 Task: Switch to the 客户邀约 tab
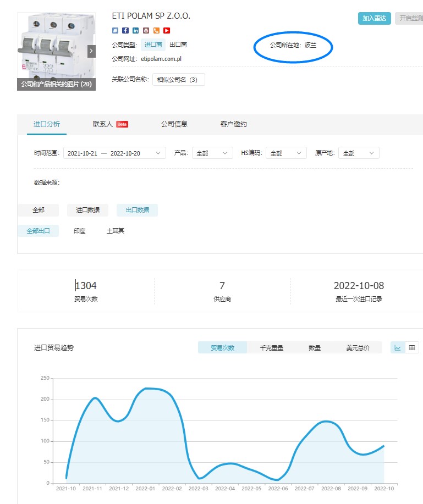coord(234,124)
